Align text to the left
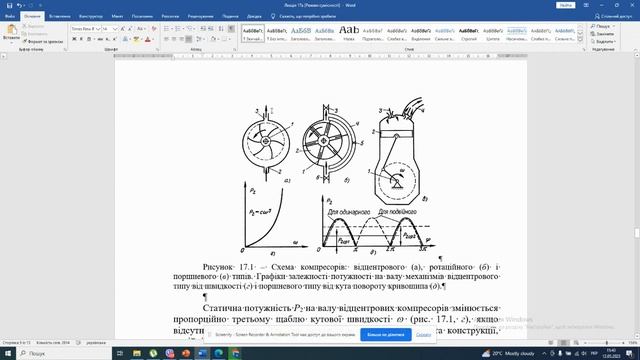 coord(166,39)
